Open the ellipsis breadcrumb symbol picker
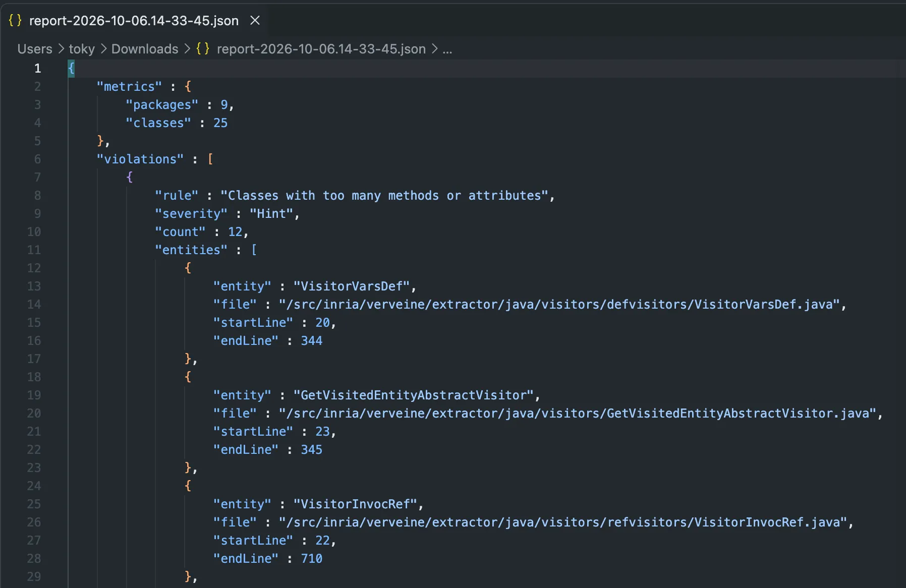The width and height of the screenshot is (906, 588). [447, 49]
